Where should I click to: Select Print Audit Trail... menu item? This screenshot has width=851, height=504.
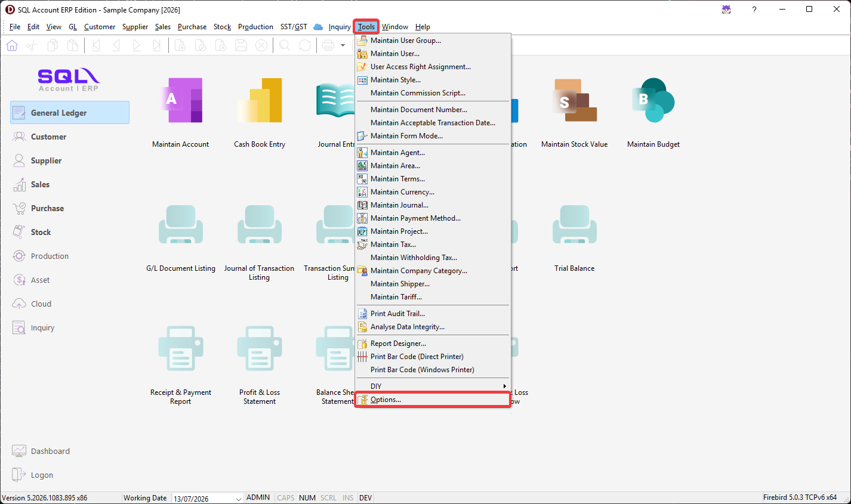click(433, 314)
